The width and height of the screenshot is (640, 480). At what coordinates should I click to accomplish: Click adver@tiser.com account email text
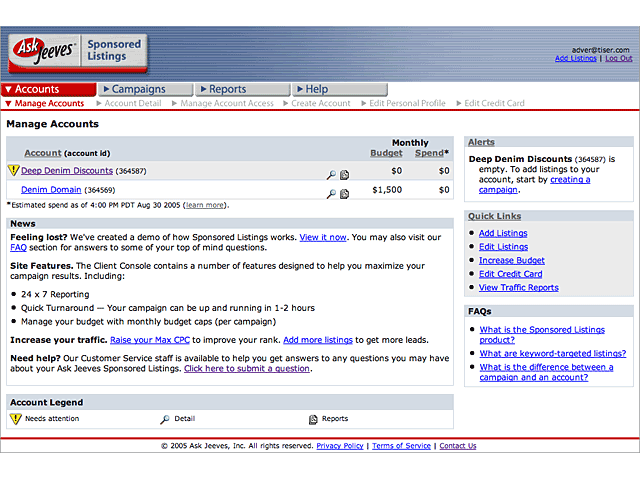(600, 50)
